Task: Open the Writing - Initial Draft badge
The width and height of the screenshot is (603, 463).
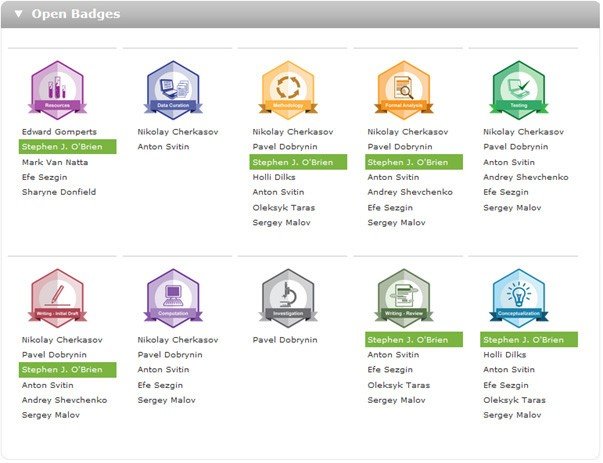Action: pyautogui.click(x=57, y=297)
